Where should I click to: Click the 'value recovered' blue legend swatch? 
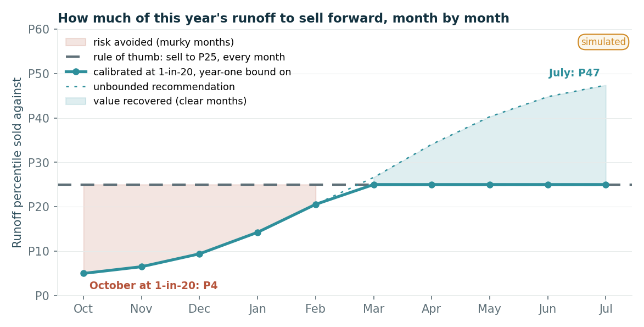76,101
